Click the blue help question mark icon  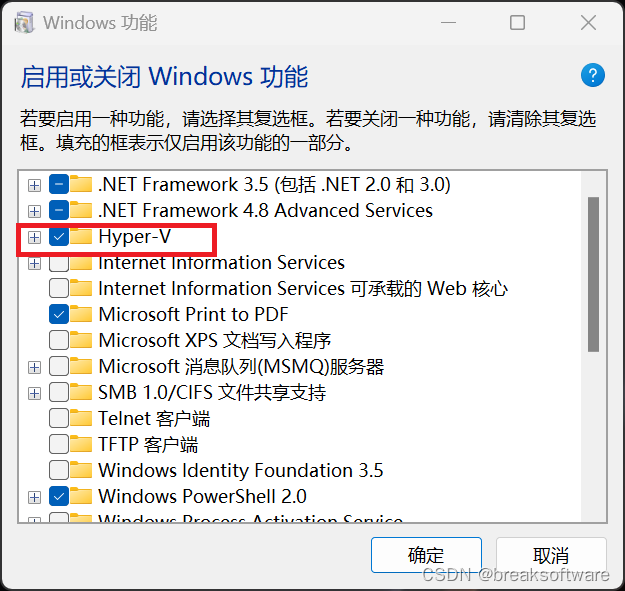(593, 75)
